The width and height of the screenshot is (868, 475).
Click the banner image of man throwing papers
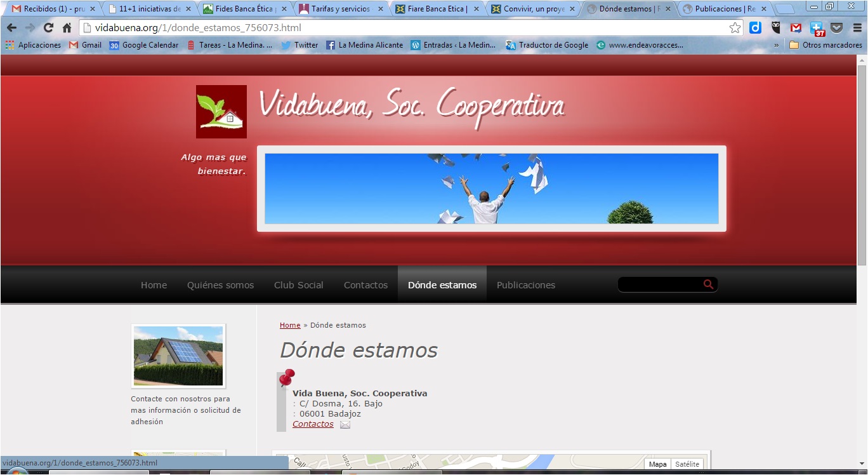(x=492, y=189)
